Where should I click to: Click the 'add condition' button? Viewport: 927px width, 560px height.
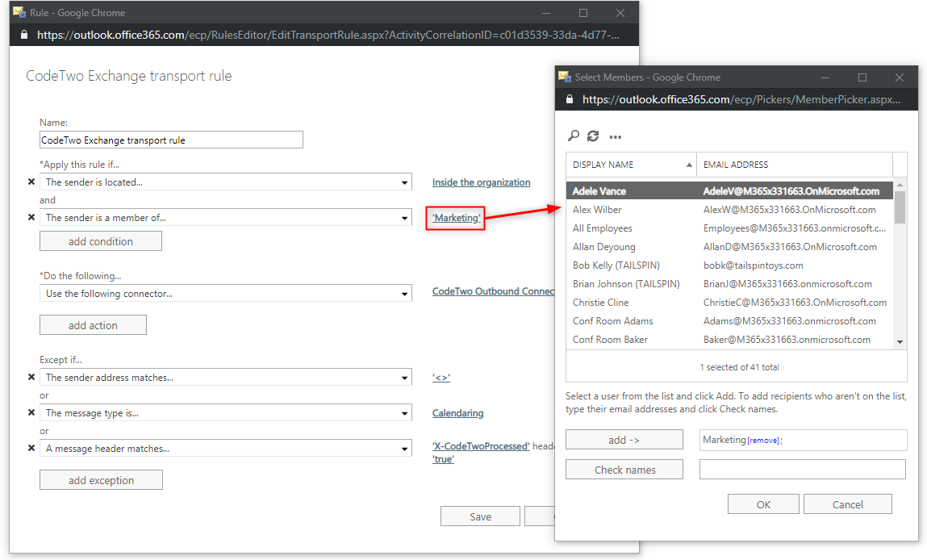(x=100, y=240)
